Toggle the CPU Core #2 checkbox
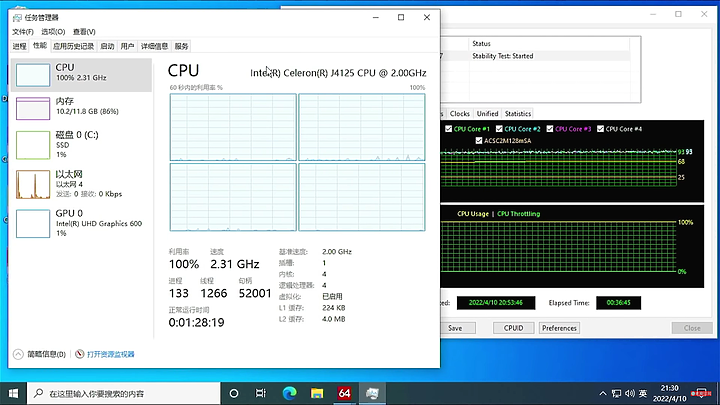The width and height of the screenshot is (720, 405). [499, 129]
